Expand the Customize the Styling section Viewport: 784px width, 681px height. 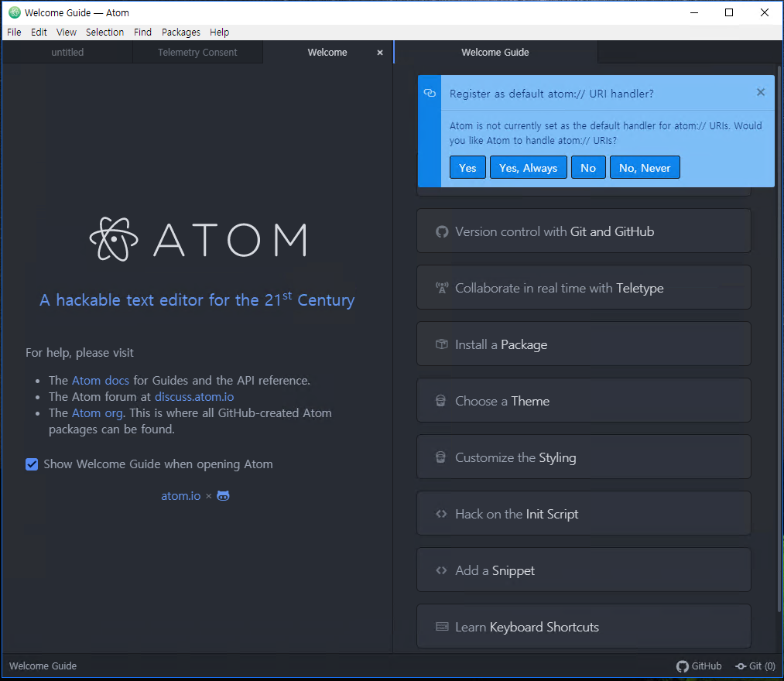[584, 457]
